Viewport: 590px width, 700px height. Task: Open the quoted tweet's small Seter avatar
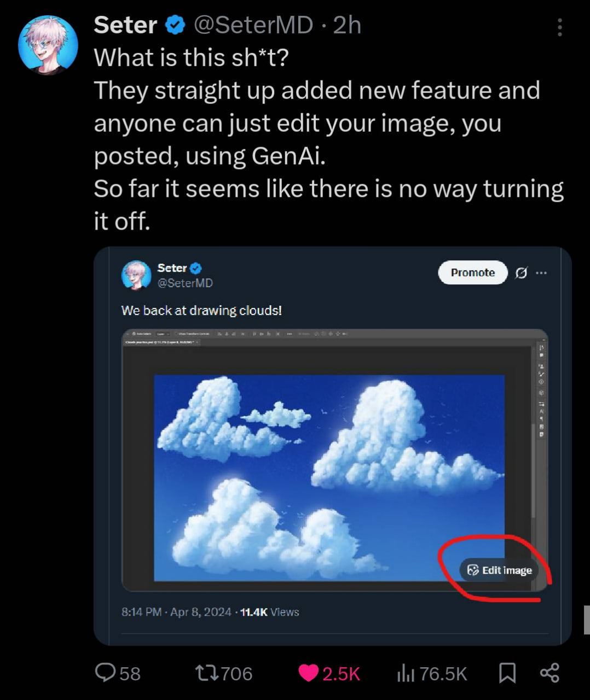pos(136,275)
